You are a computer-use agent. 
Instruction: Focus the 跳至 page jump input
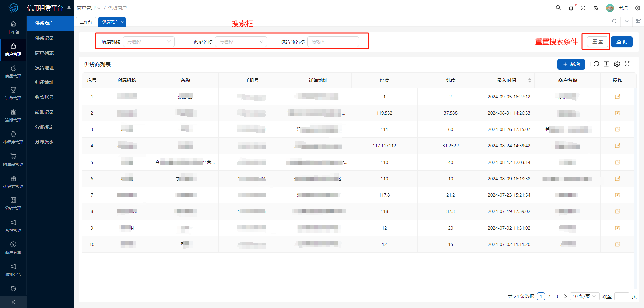pos(622,296)
